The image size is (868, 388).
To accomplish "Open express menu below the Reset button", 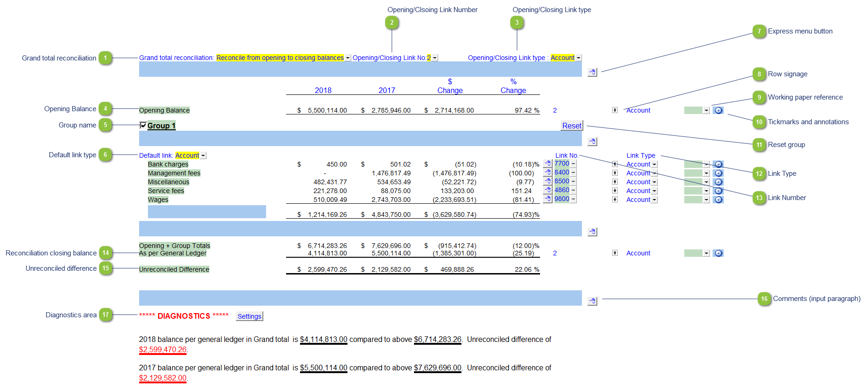I will (592, 141).
